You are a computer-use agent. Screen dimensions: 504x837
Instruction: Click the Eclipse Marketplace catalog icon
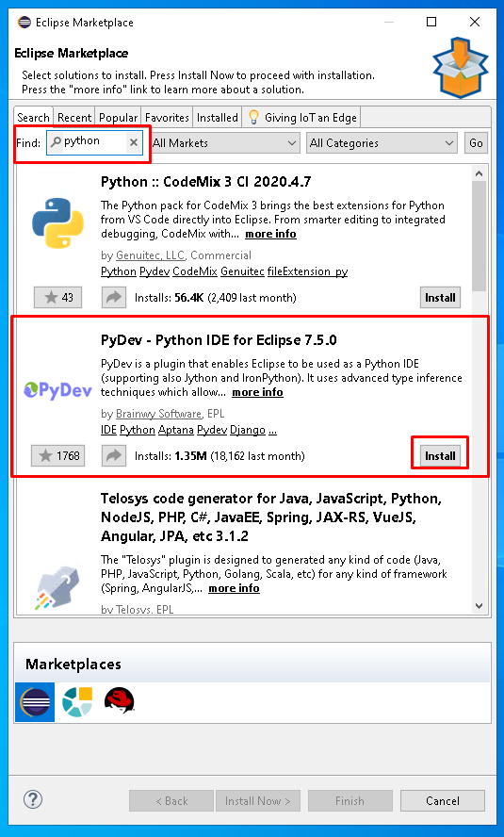pos(35,702)
